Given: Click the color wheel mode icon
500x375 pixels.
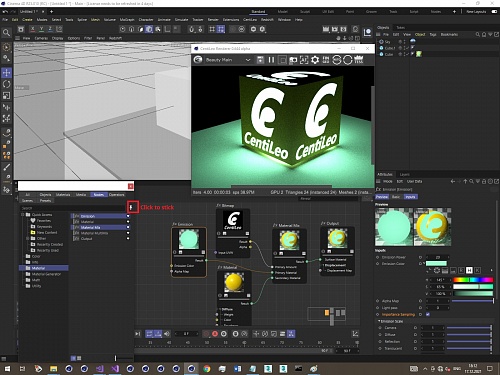Looking at the screenshot, I should click(x=437, y=270).
